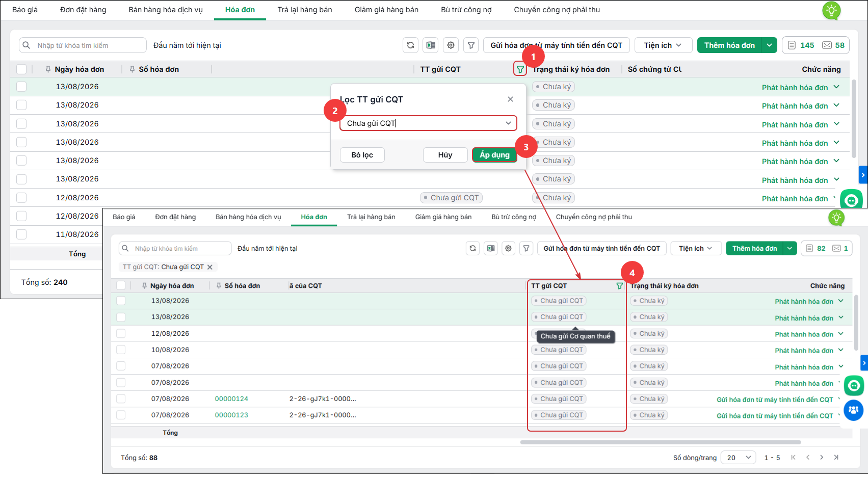Click Hủy button in filter popup

(445, 155)
